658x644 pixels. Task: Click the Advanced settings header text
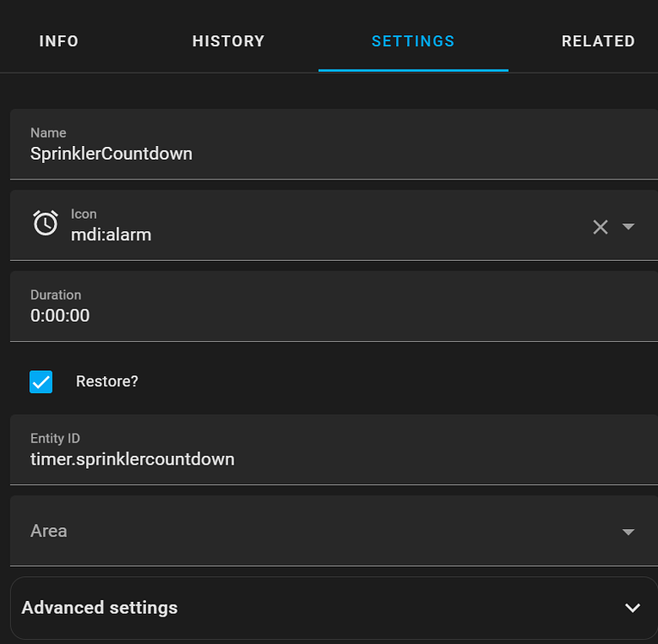click(x=100, y=607)
